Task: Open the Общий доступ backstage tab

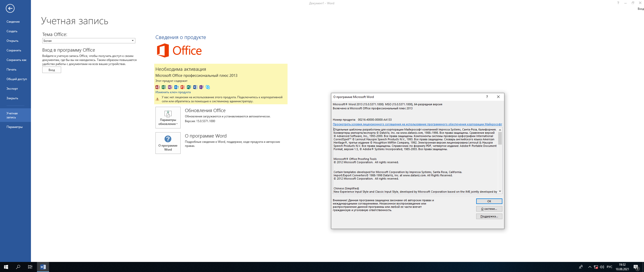Action: point(15,79)
